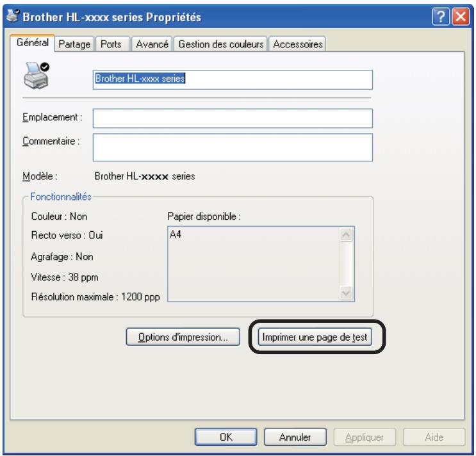Click Imprimer une page de test
This screenshot has width=476, height=456.
coord(315,337)
